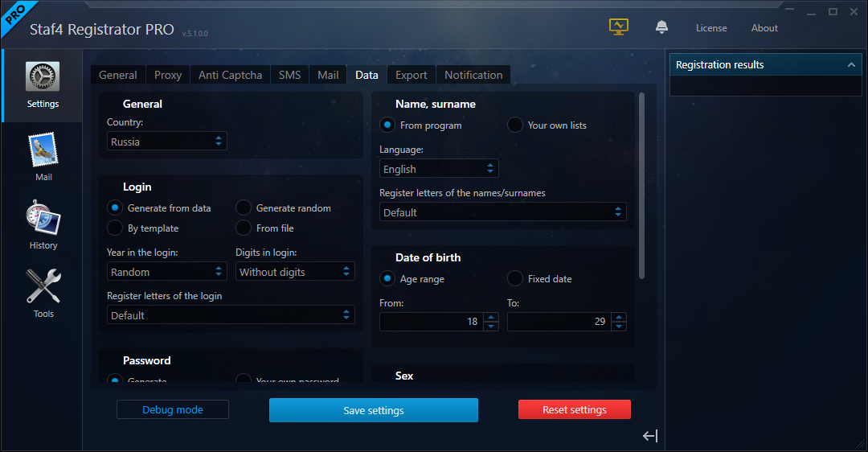
Task: Open the Language dropdown showing English
Action: pyautogui.click(x=439, y=168)
